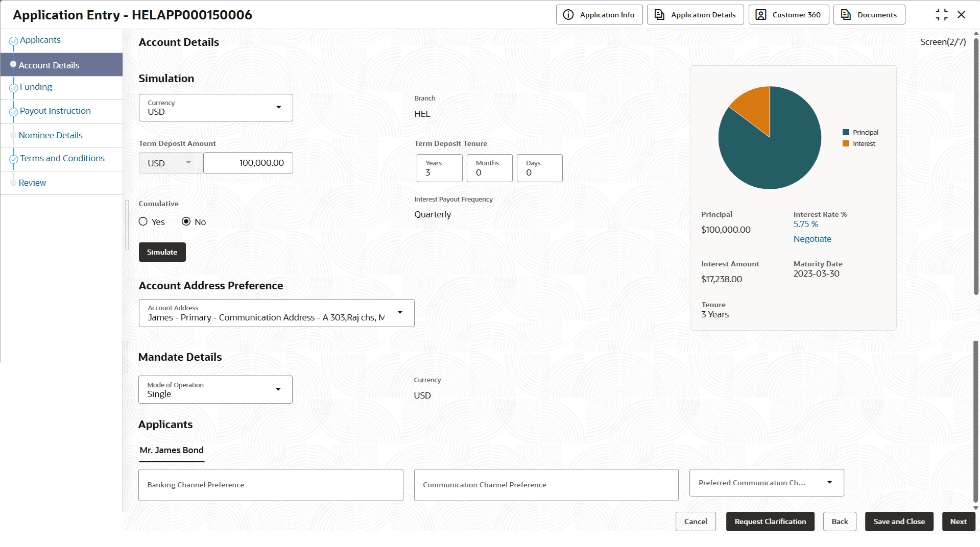Click the Applicants step checkmark icon

tap(14, 41)
